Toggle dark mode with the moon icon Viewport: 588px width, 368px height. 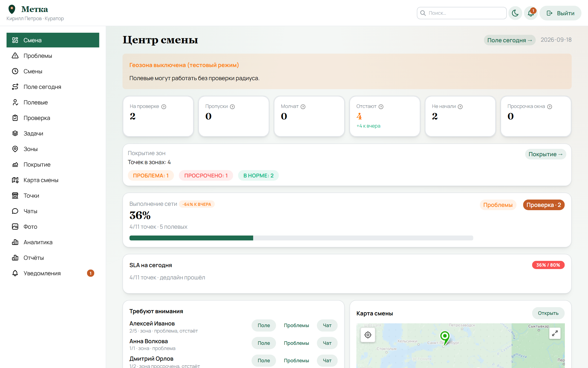pos(515,13)
